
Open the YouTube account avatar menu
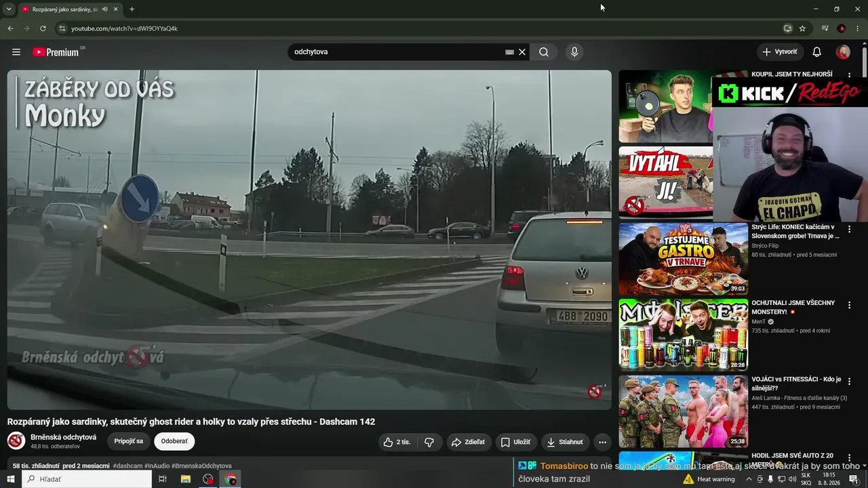(843, 52)
